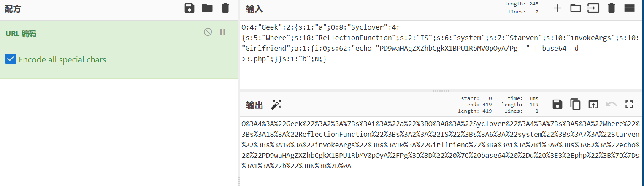This screenshot has width=644, height=186.
Task: Save output to file icon
Action: (x=557, y=104)
